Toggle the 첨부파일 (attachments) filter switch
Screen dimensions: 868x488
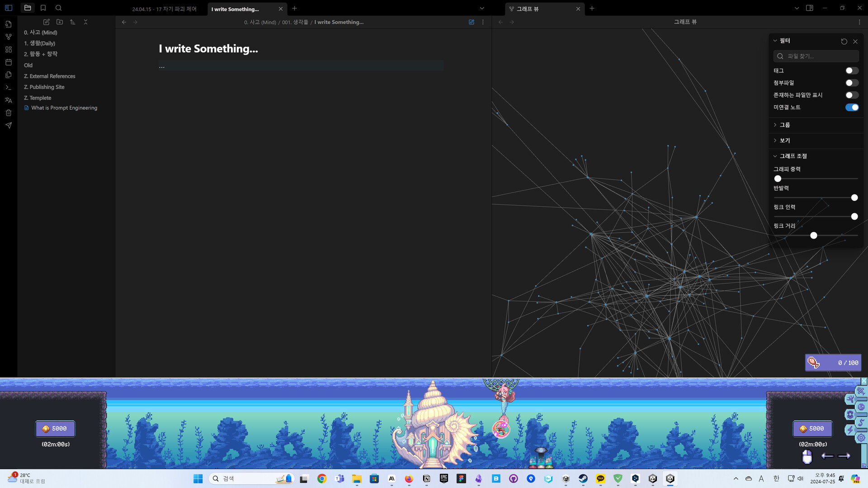tap(851, 82)
